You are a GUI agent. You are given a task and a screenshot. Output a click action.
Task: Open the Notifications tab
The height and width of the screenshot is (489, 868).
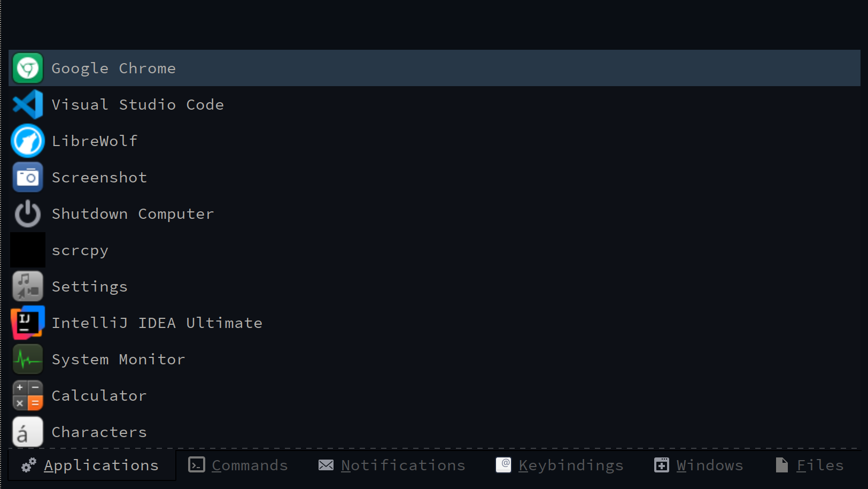(392, 465)
